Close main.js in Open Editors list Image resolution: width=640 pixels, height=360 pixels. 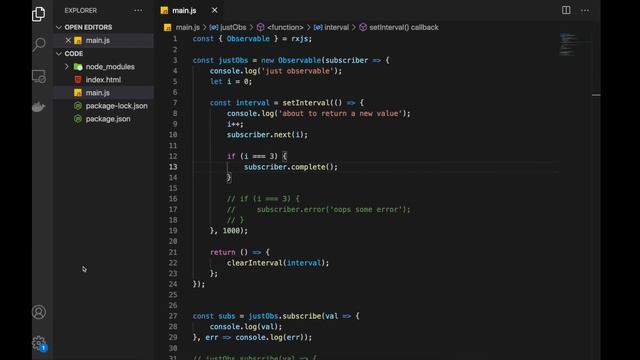tap(68, 40)
